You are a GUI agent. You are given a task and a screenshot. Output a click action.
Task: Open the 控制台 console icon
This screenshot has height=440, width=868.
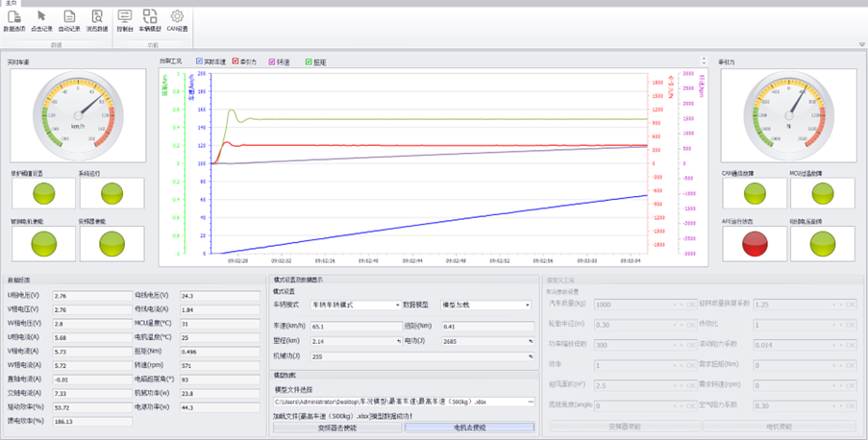125,20
